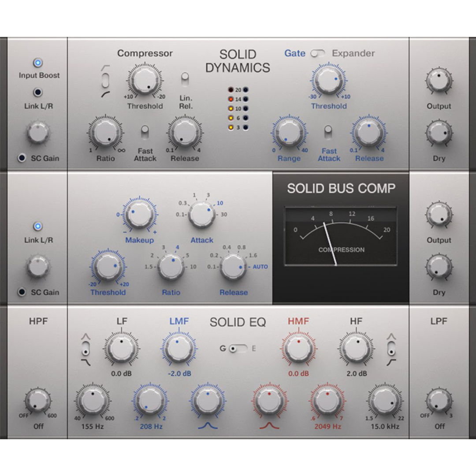This screenshot has width=476, height=476.
Task: Click the red HMF bell curve icon
Action: point(269,425)
